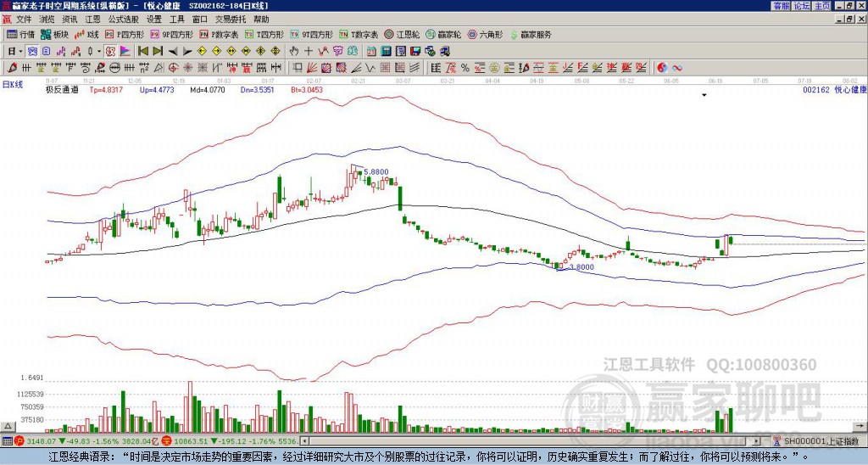The image size is (868, 465).
Task: Select the crosshair cursor tool
Action: tap(309, 52)
